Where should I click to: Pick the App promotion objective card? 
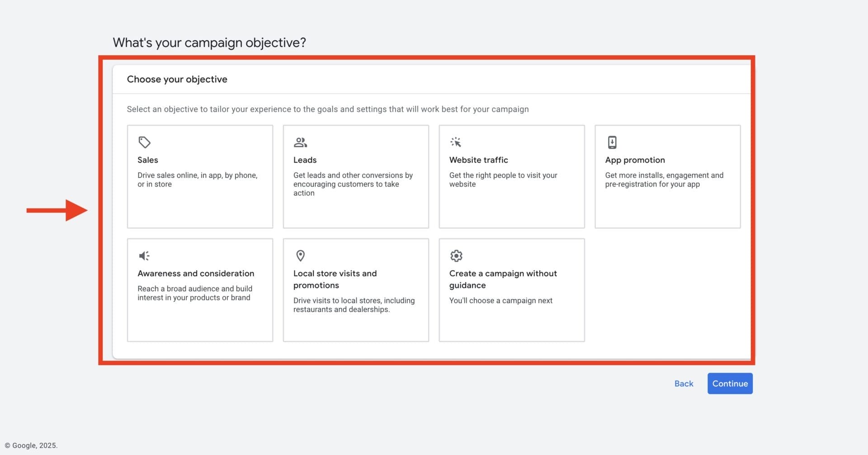click(x=668, y=176)
